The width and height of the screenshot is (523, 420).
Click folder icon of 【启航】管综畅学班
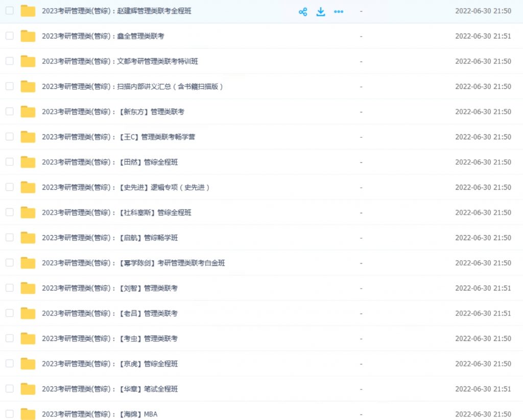28,238
